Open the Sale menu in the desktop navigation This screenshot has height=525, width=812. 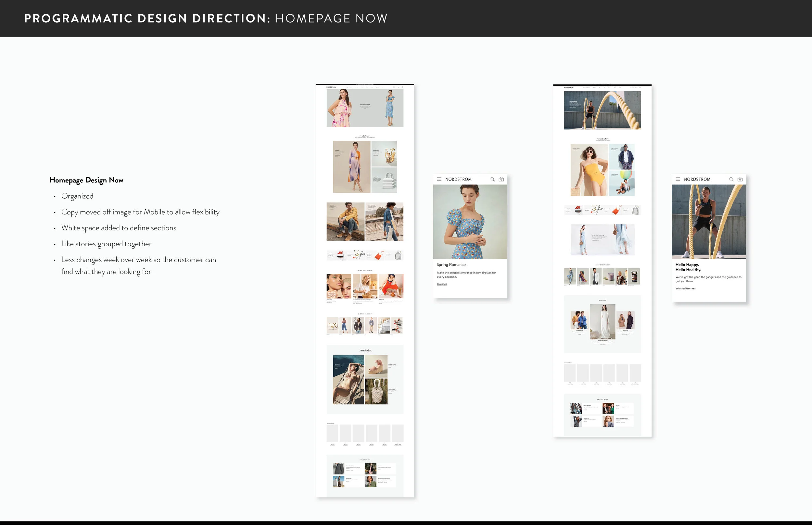click(383, 87)
